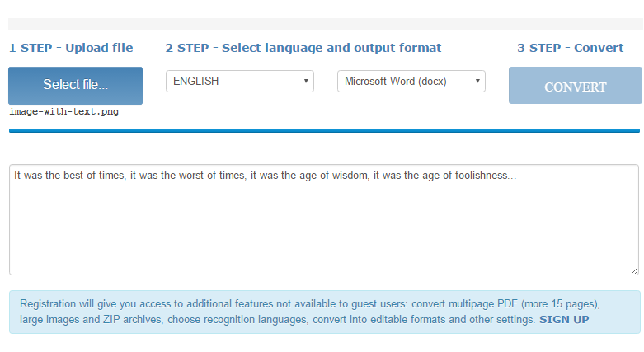Open the ENGLISH language dropdown
644x352 pixels.
coord(240,81)
